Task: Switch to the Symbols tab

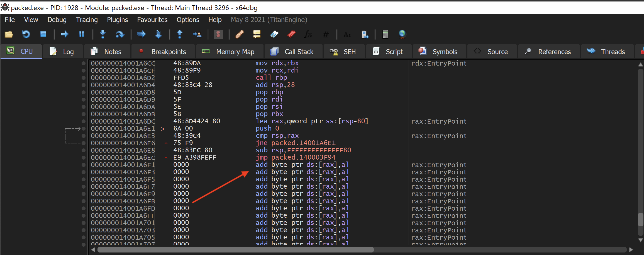Action: (440, 52)
